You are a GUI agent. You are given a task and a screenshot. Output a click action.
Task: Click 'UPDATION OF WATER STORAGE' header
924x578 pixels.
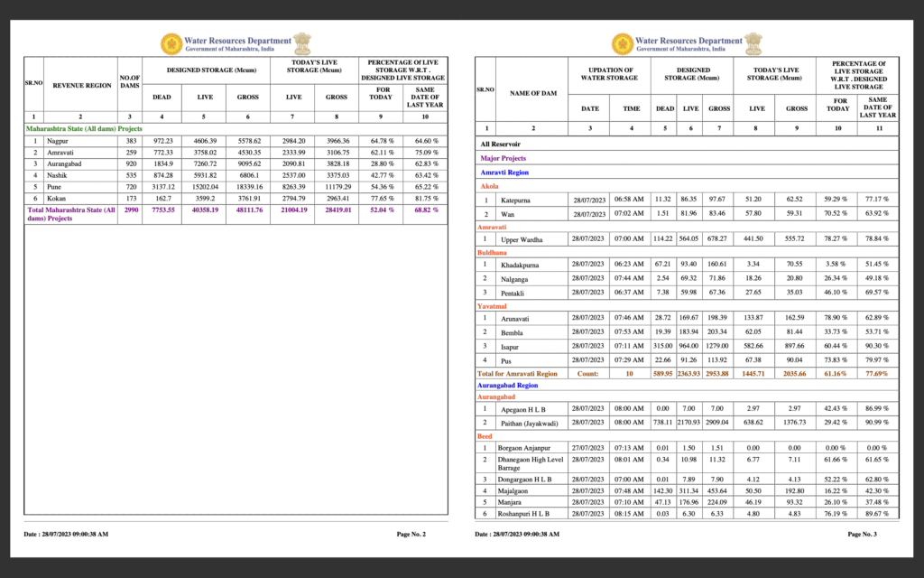pyautogui.click(x=609, y=74)
